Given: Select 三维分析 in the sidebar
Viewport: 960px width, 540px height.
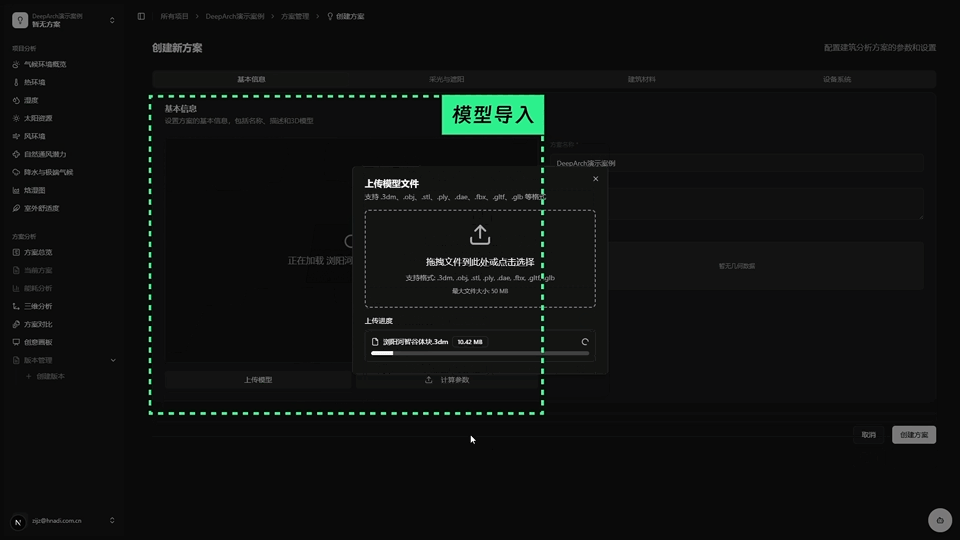Looking at the screenshot, I should [38, 306].
